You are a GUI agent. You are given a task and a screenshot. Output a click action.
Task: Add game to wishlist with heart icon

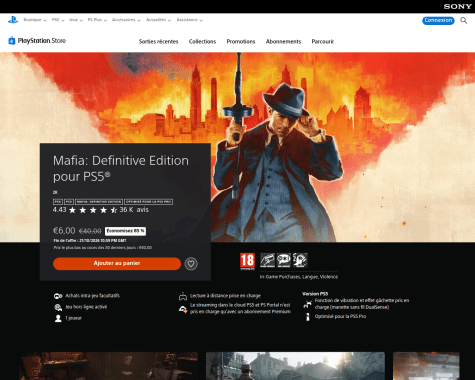[x=191, y=264]
